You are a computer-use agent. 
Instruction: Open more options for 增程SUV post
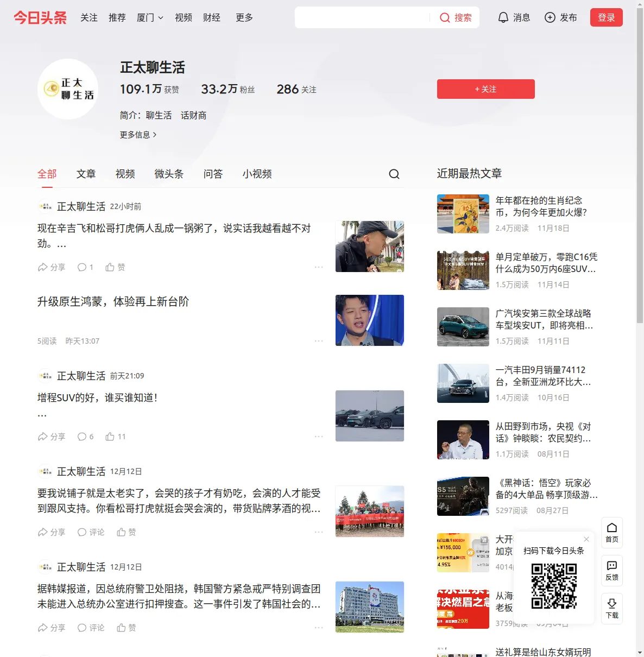[319, 437]
